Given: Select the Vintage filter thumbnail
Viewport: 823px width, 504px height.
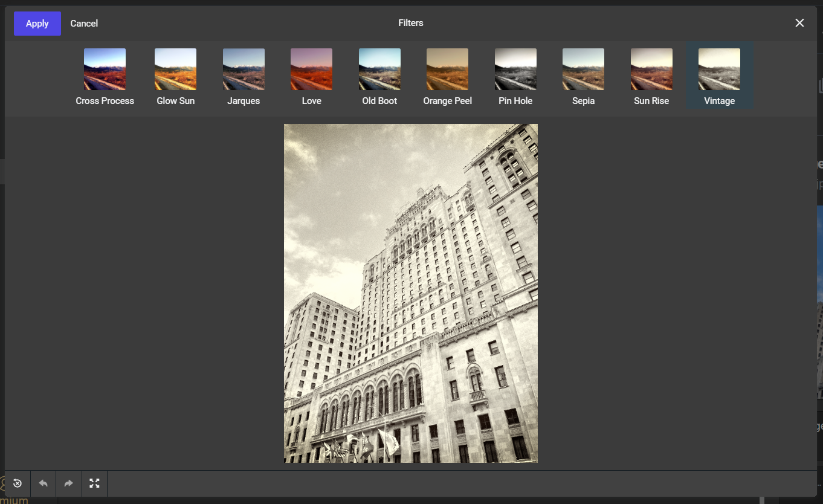Looking at the screenshot, I should 720,69.
